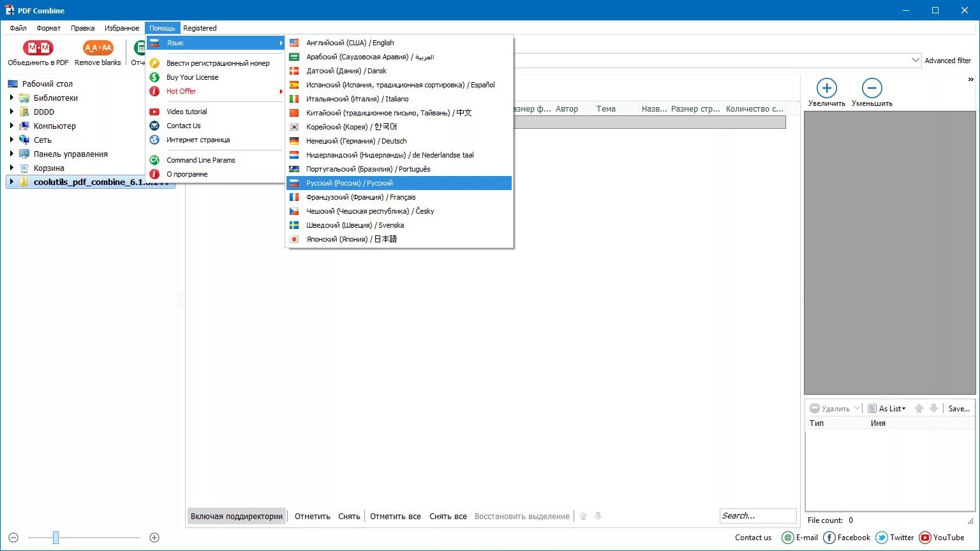Image resolution: width=980 pixels, height=551 pixels.
Task: Click the slider minus zoom icon
Action: 13,538
